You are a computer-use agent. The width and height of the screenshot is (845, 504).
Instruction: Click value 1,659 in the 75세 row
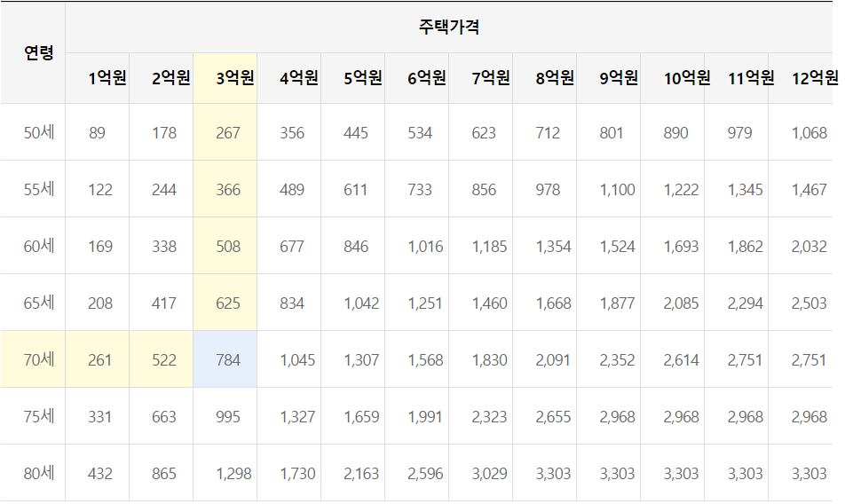coord(361,417)
